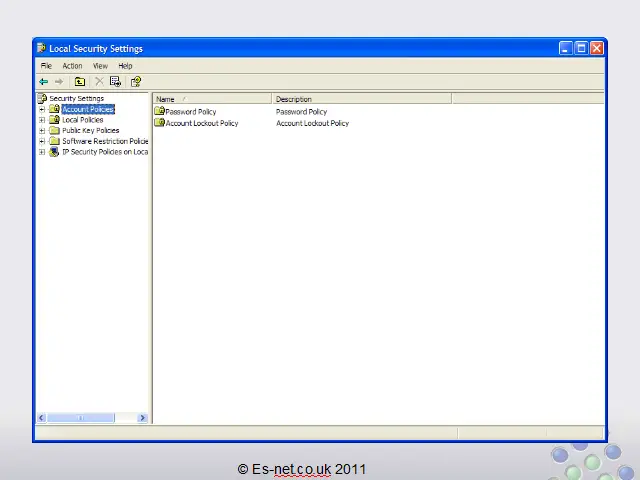Expand the Public Key Policies node
The image size is (640, 480).
pos(42,131)
